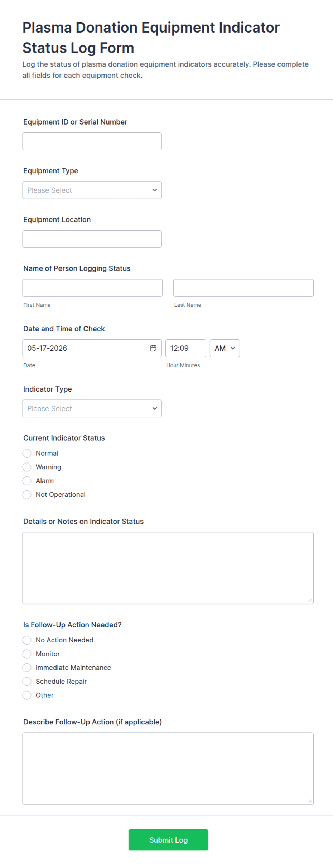333x868 pixels.
Task: Open the AM/PM selector
Action: click(x=225, y=348)
